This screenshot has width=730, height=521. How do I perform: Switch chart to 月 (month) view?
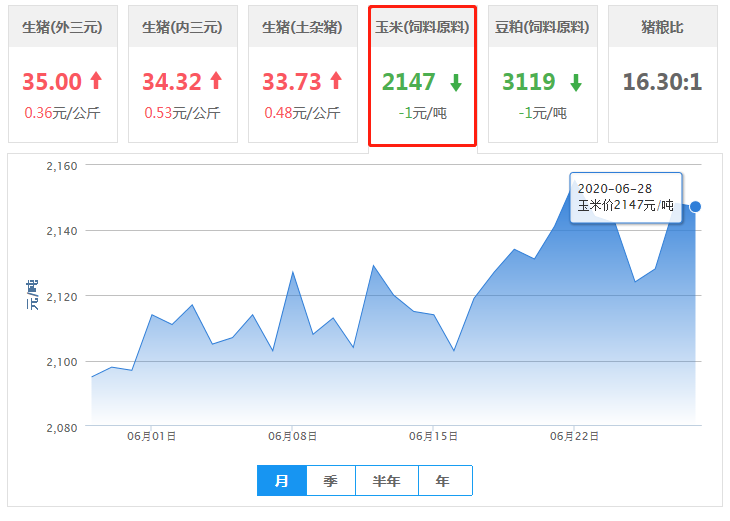click(282, 481)
